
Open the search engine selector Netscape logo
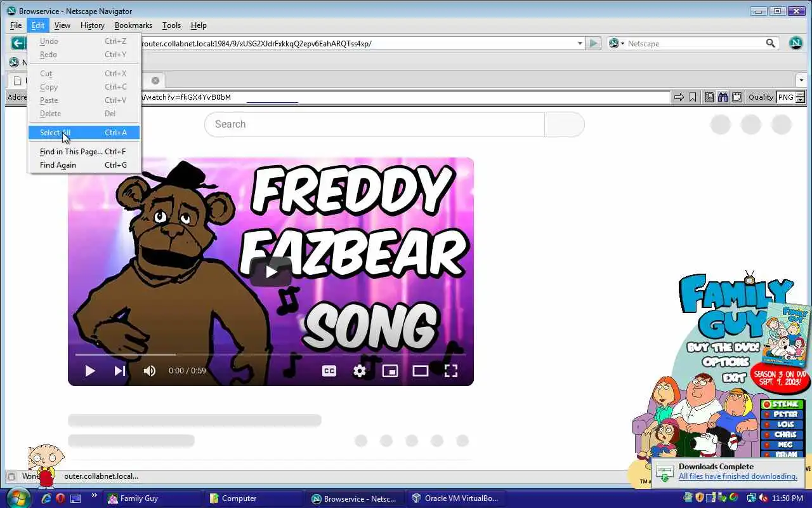pyautogui.click(x=613, y=43)
